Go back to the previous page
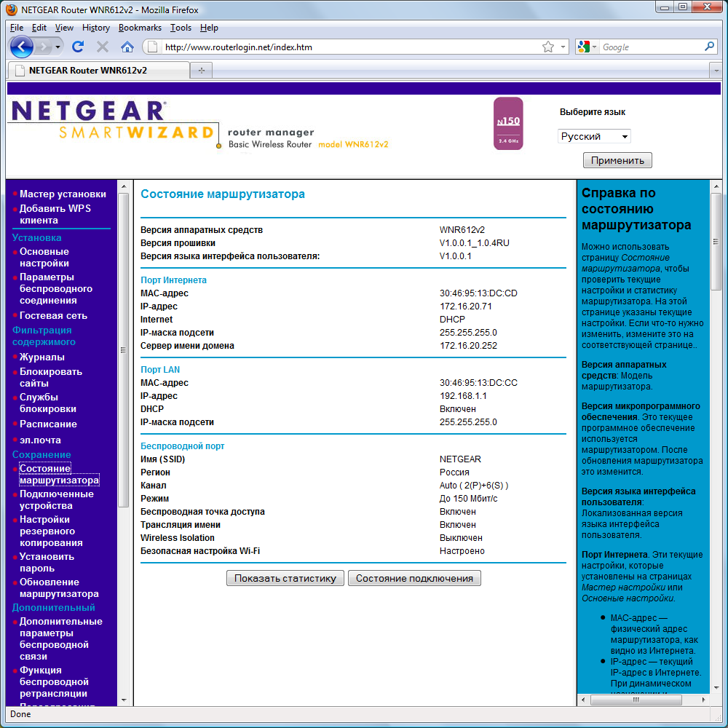 [22, 46]
